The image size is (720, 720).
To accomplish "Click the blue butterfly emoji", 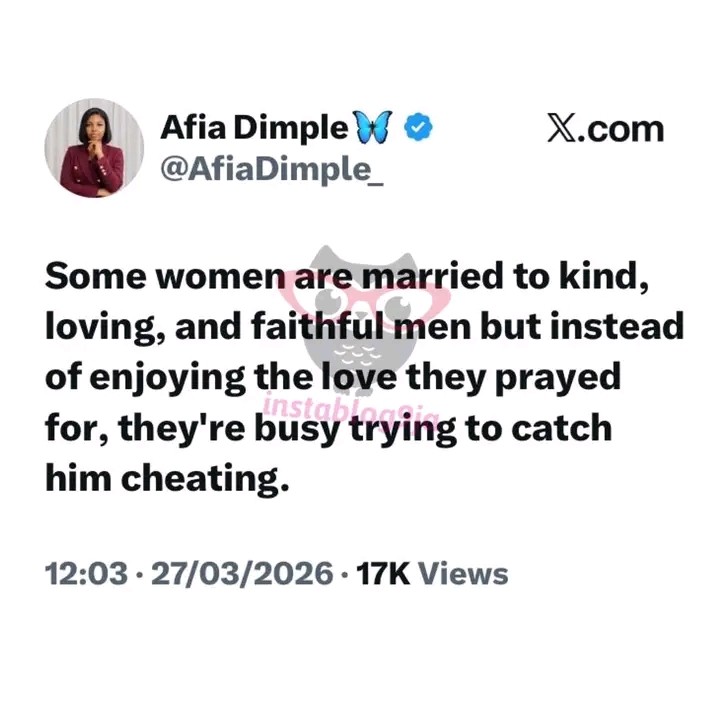I will click(373, 129).
